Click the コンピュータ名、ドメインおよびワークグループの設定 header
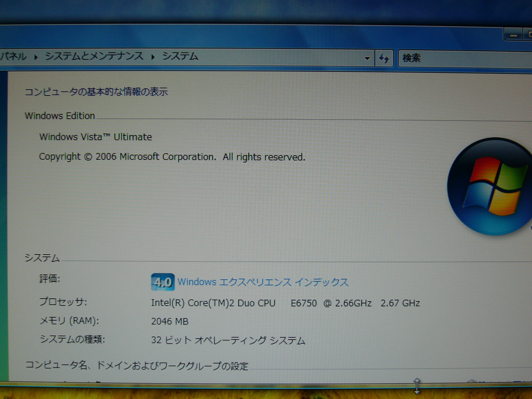This screenshot has height=399, width=532. pos(137,366)
